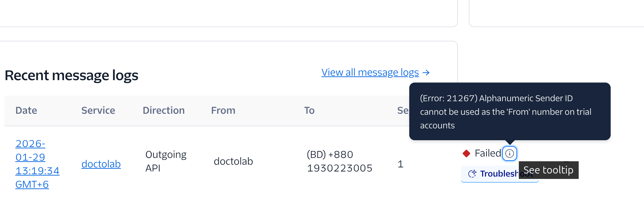Click the See tooltip label
This screenshot has width=644, height=201.
click(548, 170)
